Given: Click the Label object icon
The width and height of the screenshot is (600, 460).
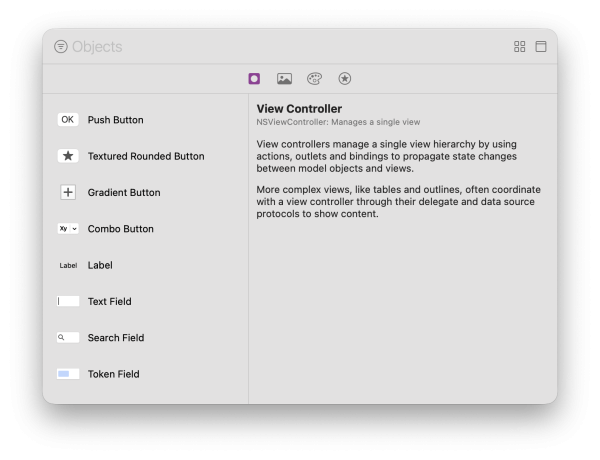Looking at the screenshot, I should pos(68,265).
